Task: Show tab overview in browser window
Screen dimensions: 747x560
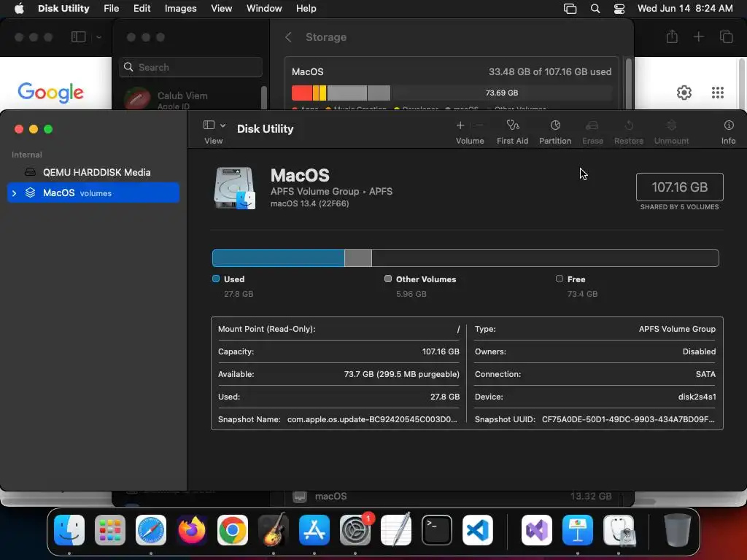Action: point(726,36)
